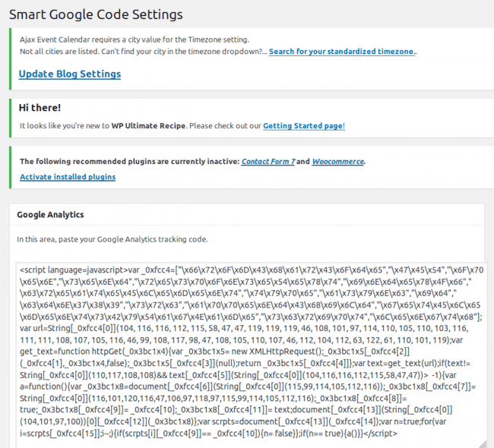Click the 'WP Ultimate Recipe' bold text
494x448 pixels.
click(148, 125)
